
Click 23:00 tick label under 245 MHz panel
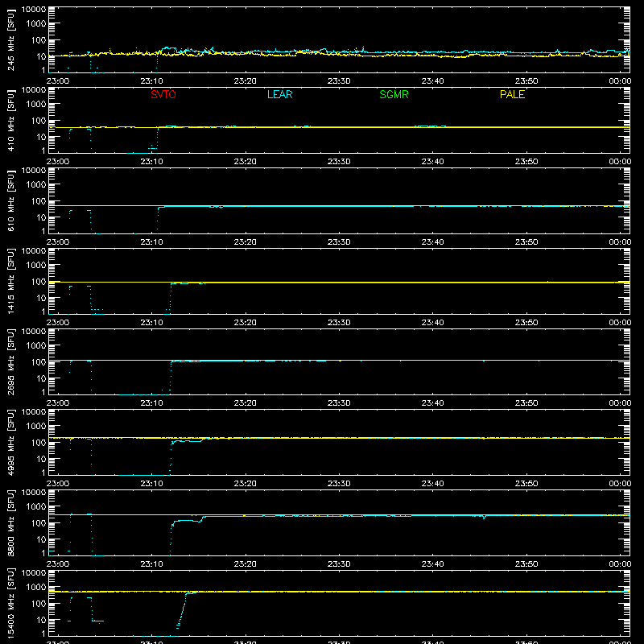point(58,81)
